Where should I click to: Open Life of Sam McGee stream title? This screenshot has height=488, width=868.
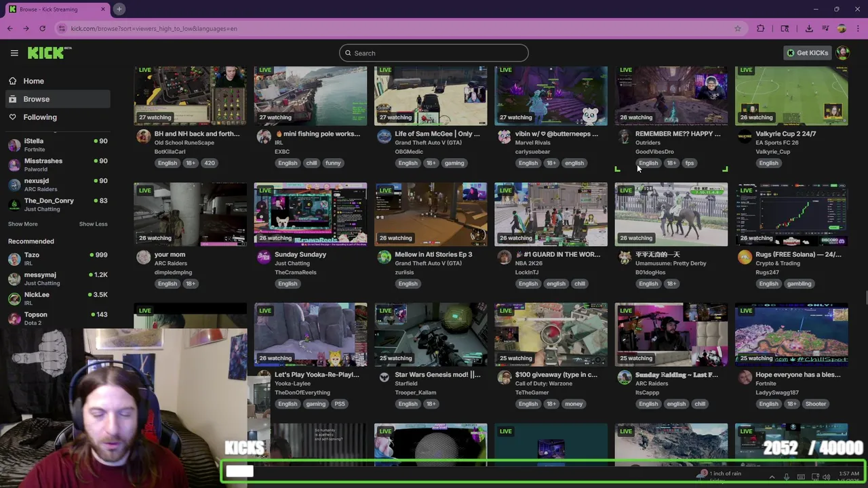coord(437,134)
